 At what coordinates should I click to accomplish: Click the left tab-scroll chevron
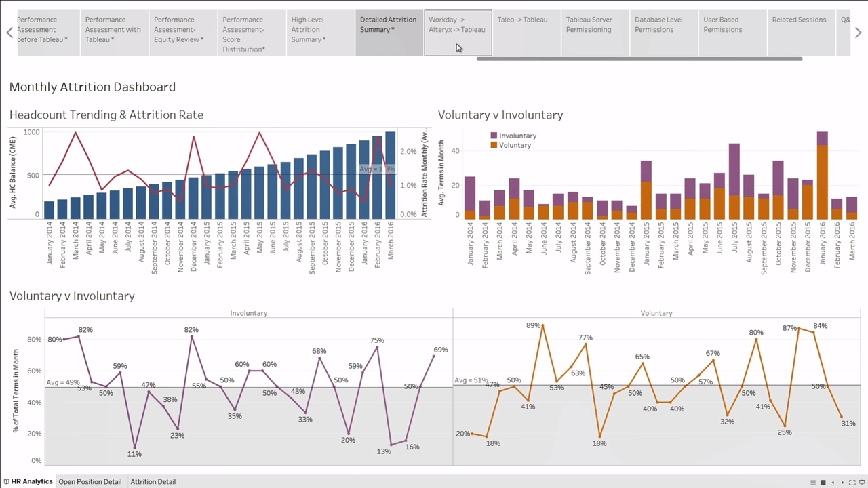coord(9,32)
